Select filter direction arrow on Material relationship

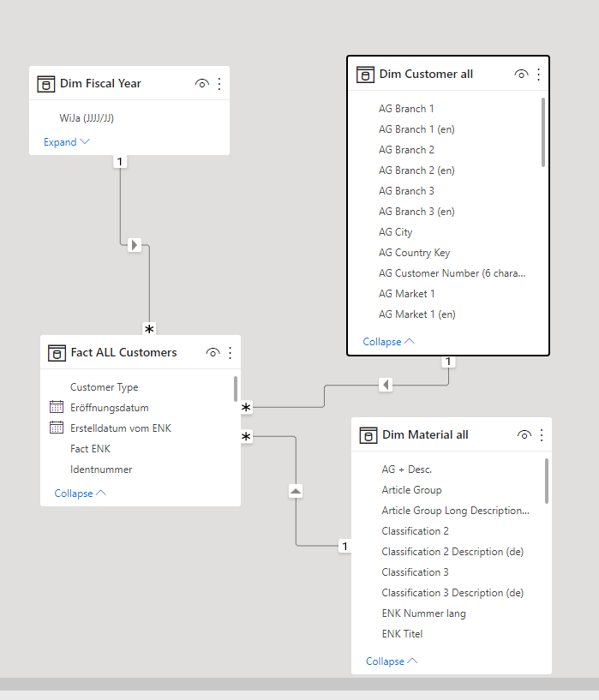[296, 491]
